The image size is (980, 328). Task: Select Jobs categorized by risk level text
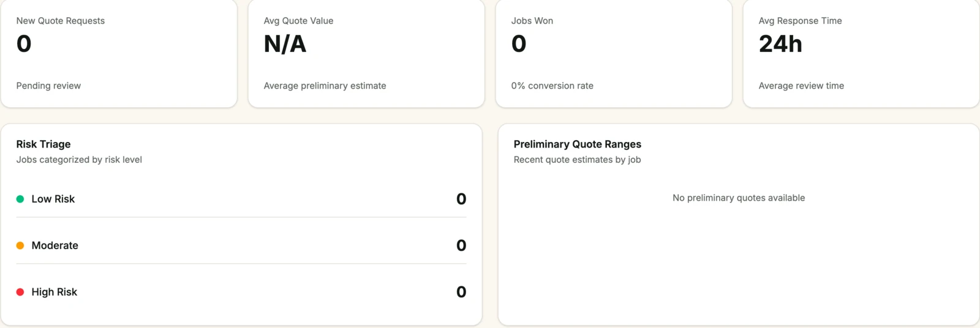pos(79,160)
